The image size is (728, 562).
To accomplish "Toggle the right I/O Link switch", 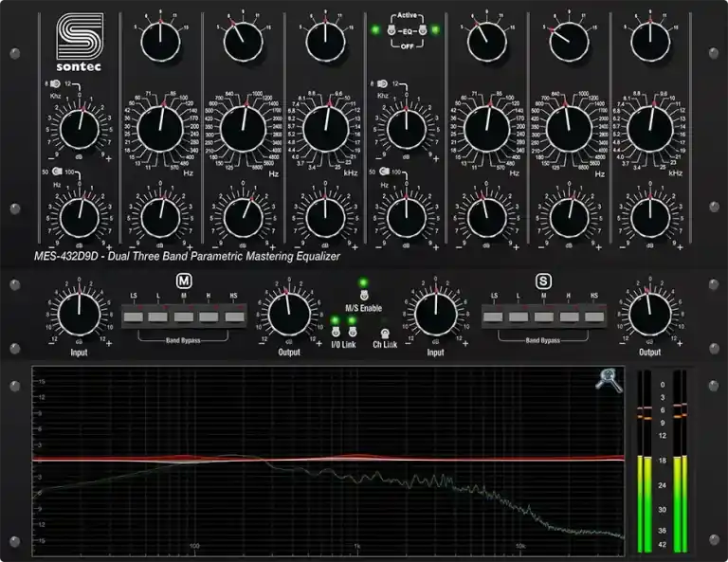I will 353,332.
